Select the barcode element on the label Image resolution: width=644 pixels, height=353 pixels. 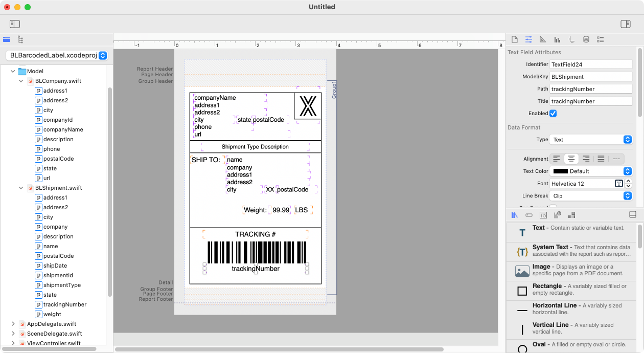coord(257,252)
